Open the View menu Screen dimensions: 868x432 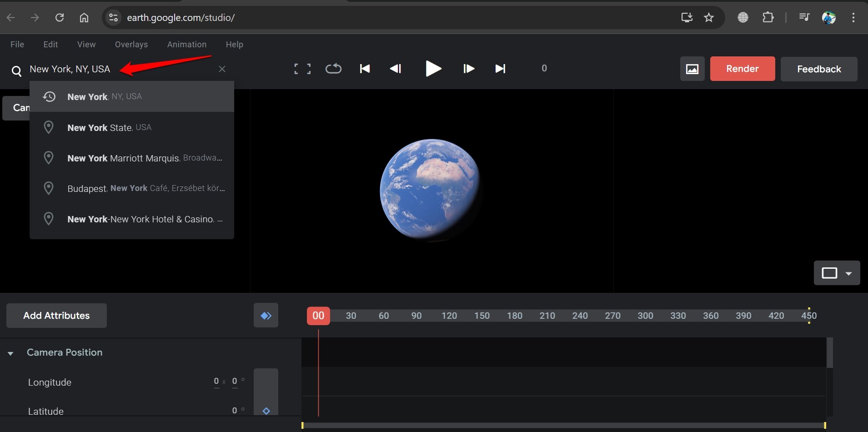(x=86, y=44)
